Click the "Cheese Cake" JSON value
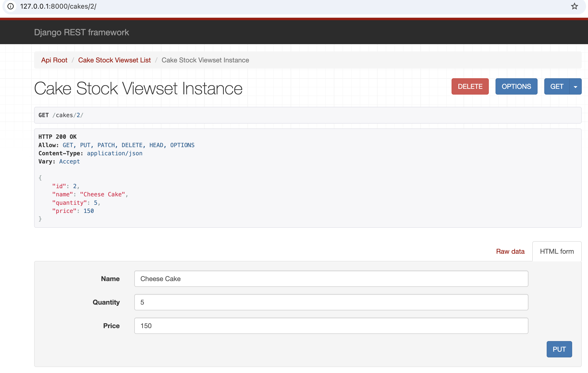 [103, 194]
